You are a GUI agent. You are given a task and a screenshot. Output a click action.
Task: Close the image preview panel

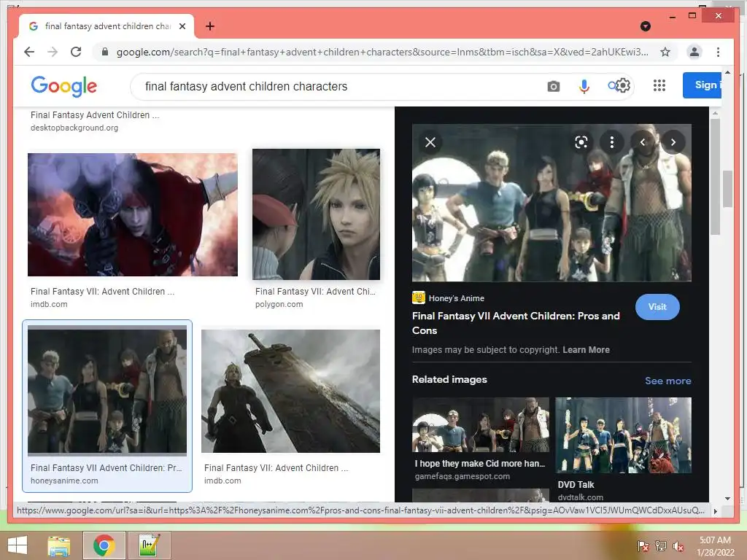click(x=430, y=142)
